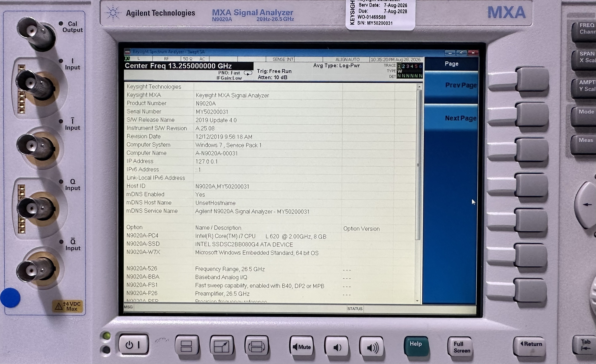Select the Next Page softkey on screen
The image size is (596, 364).
coord(451,118)
